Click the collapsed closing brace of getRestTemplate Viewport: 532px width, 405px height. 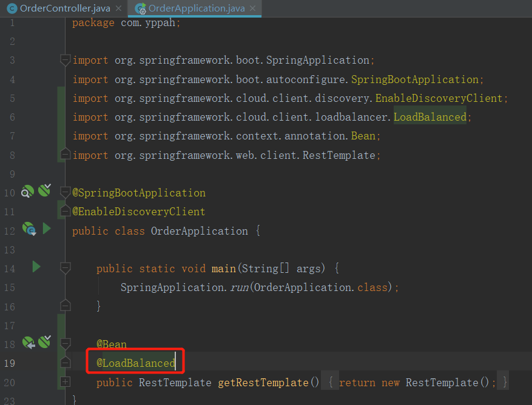505,383
